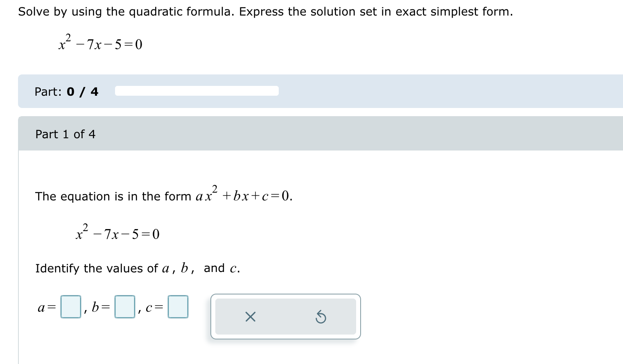Select the value box for b
The width and height of the screenshot is (623, 364).
click(124, 307)
